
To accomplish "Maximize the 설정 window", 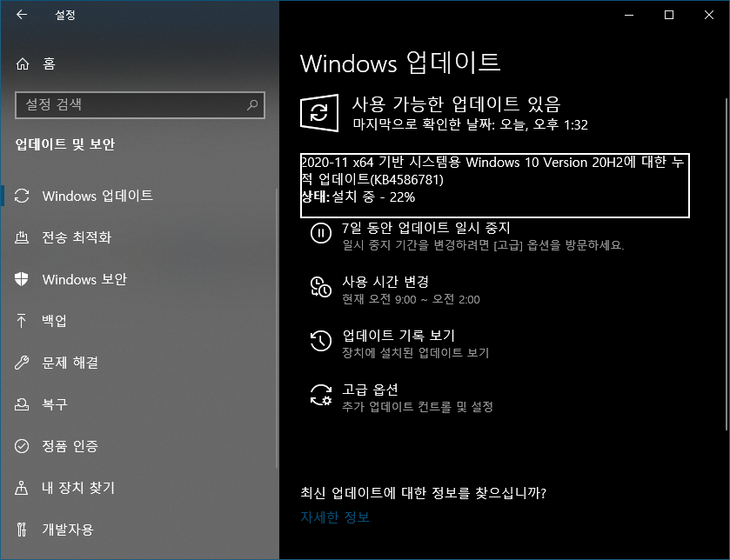I will coord(669,16).
